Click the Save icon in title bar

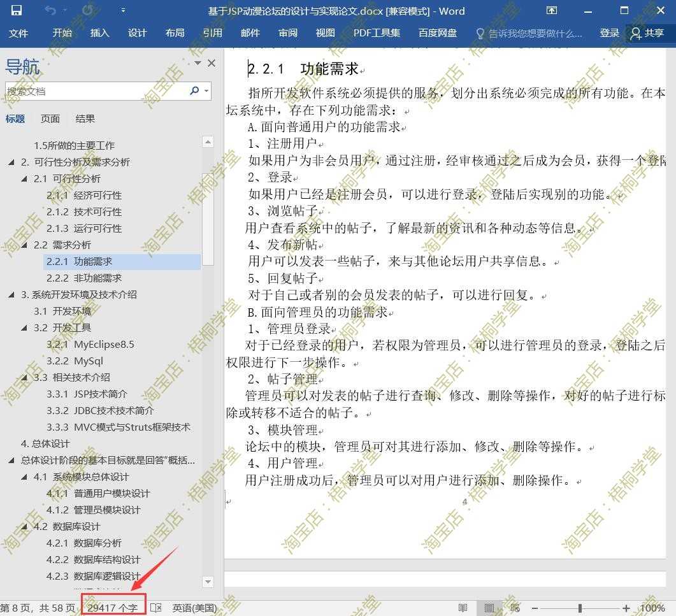coord(17,10)
